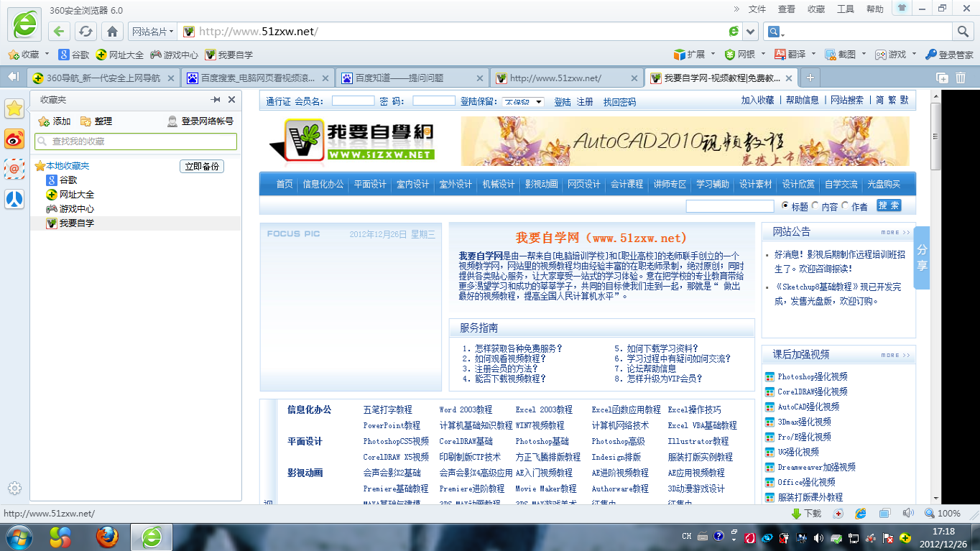Click the address bar search magnifier button

(x=963, y=32)
